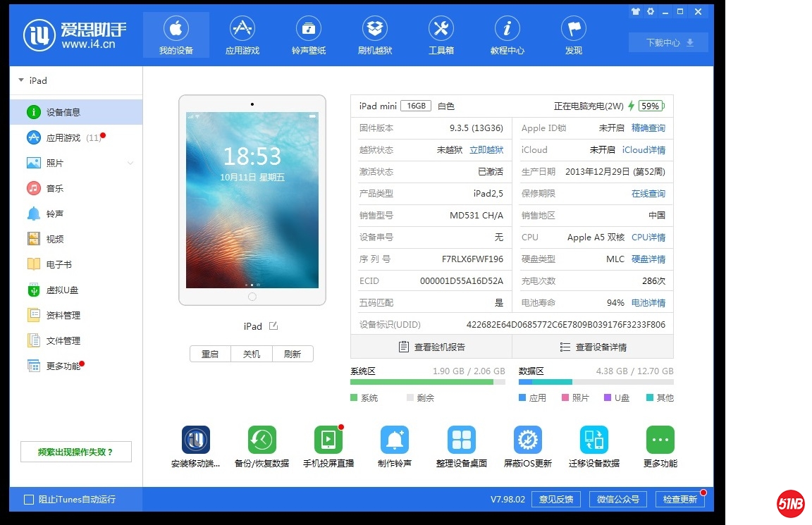Open 照片 in the sidebar
Viewport: 812px width, 525px height.
[76, 163]
